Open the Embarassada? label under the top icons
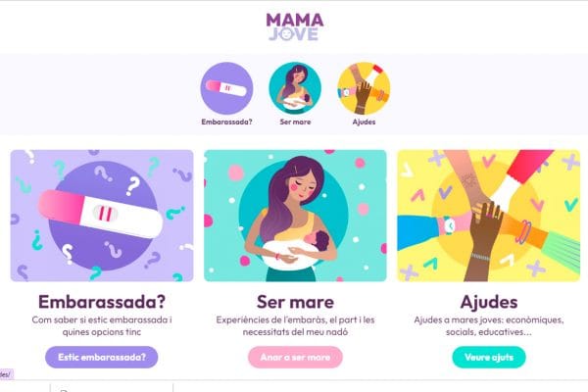This screenshot has height=392, width=588. [226, 122]
